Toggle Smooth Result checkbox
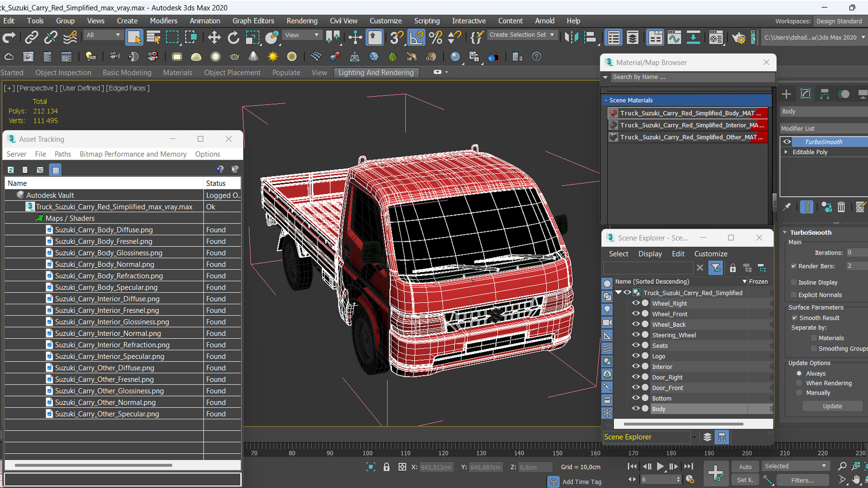Viewport: 868px width, 488px height. click(x=794, y=318)
